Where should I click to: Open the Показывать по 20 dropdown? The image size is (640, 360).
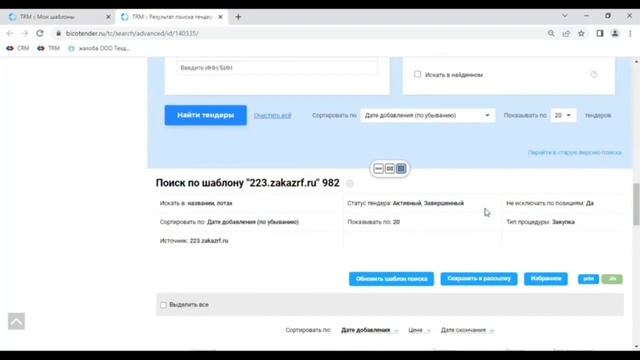(x=563, y=116)
